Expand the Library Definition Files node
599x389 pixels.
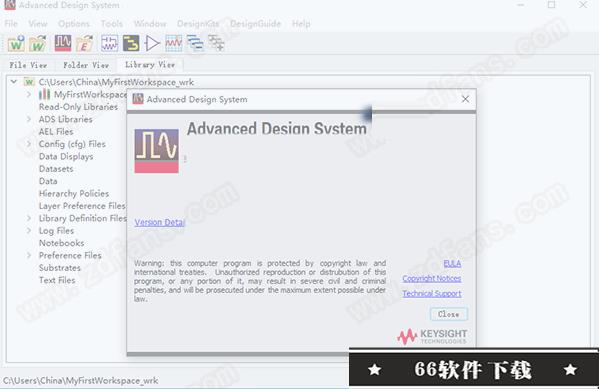coord(29,218)
